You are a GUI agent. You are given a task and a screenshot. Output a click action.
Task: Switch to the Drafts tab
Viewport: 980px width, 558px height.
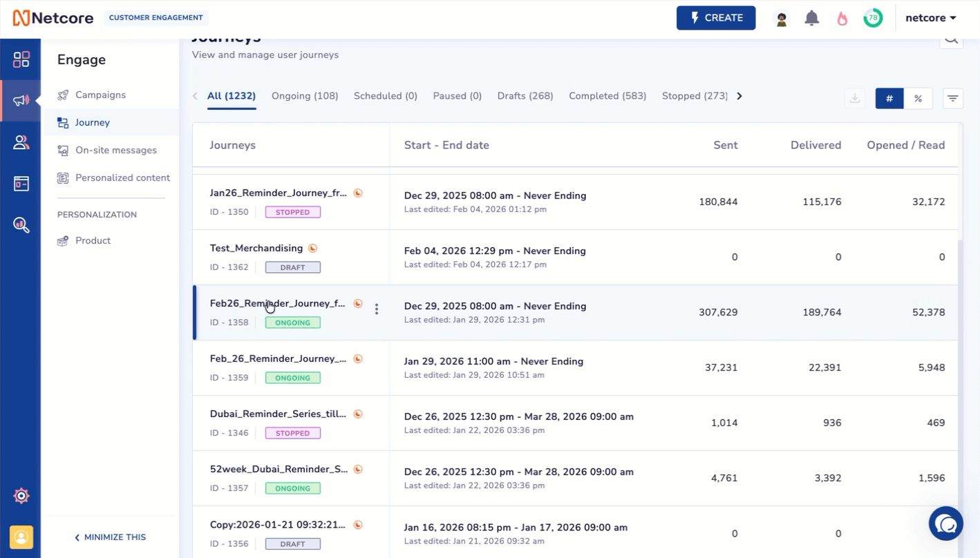525,95
